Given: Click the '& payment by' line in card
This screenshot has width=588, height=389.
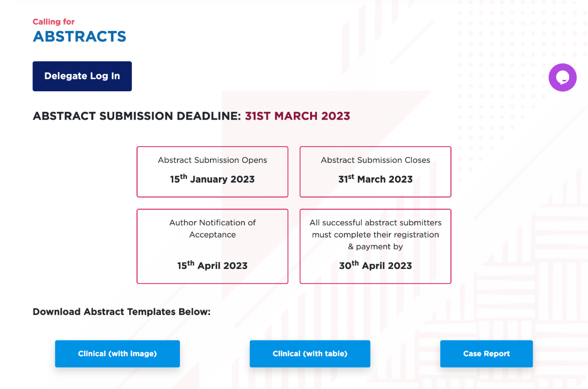Looking at the screenshot, I should pyautogui.click(x=375, y=247).
